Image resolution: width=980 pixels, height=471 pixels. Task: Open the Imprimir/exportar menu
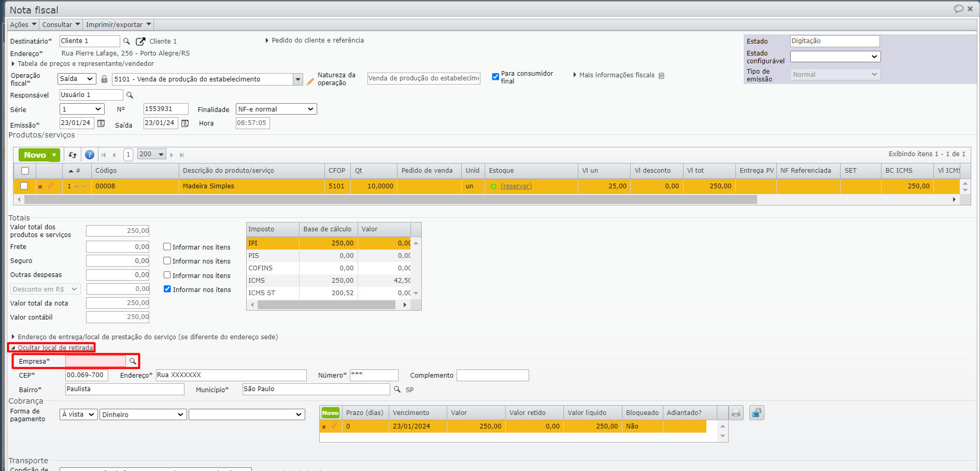click(x=118, y=24)
